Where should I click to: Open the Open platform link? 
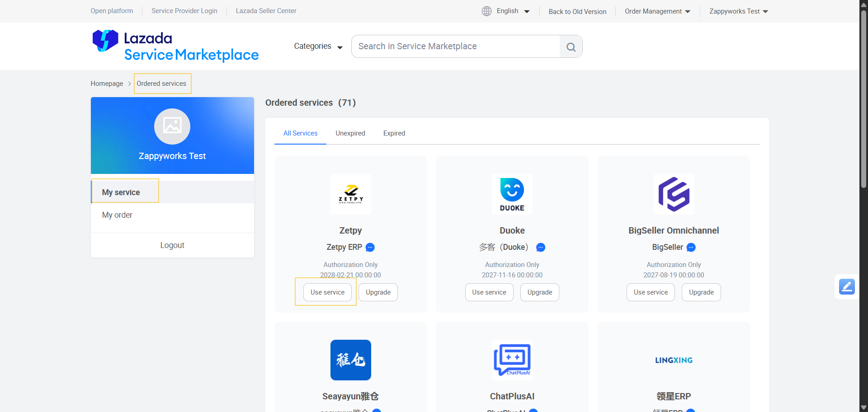pyautogui.click(x=112, y=11)
